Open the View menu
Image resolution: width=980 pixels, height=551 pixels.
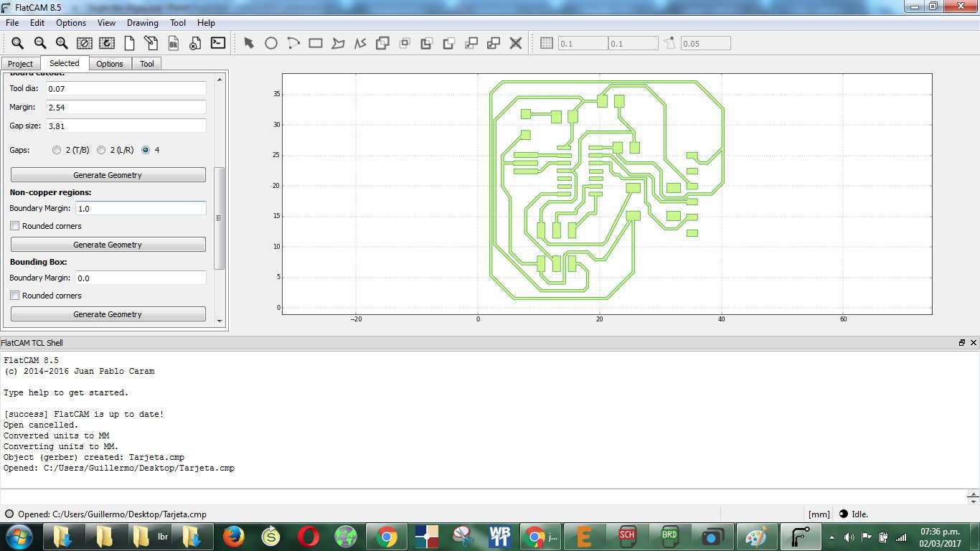point(106,23)
